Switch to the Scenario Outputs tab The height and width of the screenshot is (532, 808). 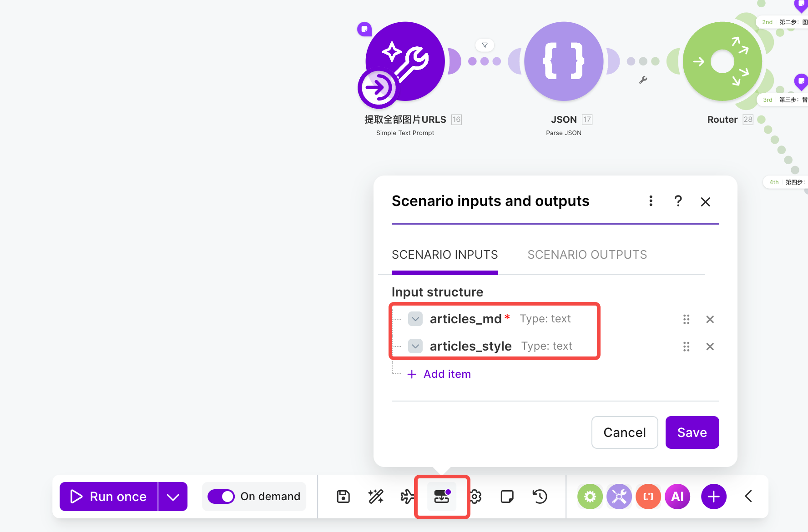point(587,255)
